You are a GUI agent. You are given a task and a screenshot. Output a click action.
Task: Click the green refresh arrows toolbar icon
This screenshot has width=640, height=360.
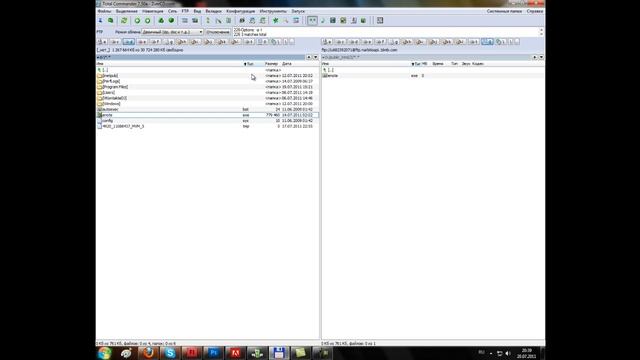(124, 20)
